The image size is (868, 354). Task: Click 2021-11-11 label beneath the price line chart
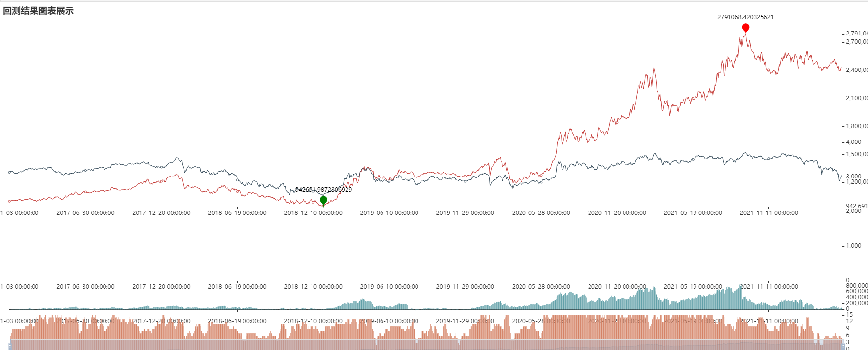pos(768,213)
